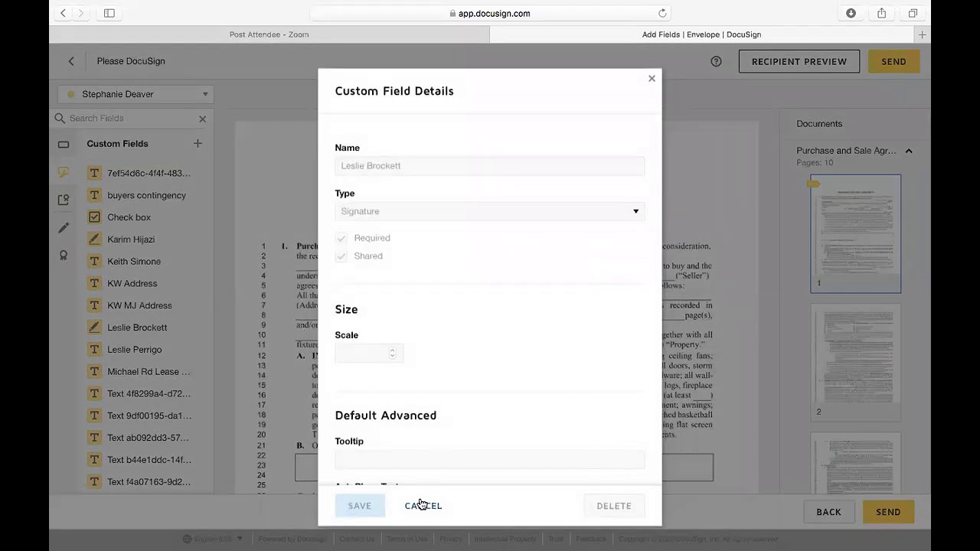Click the buyers contingency text icon
Screen dimensions: 980x551
(x=94, y=195)
